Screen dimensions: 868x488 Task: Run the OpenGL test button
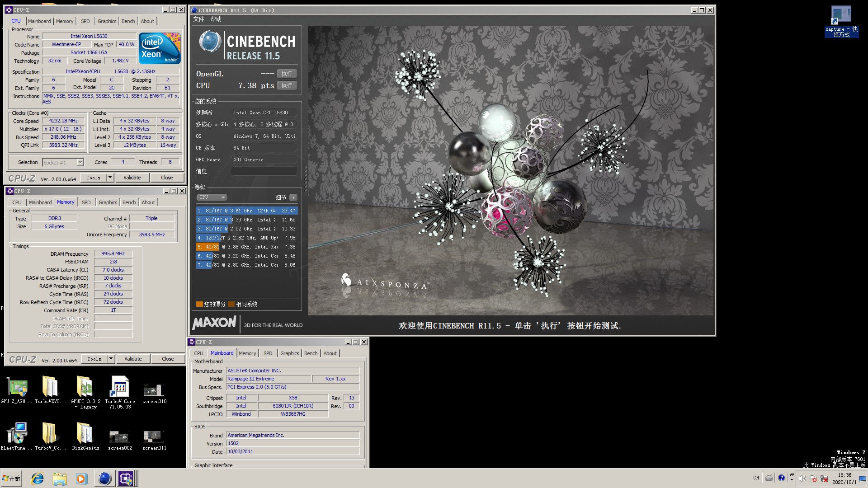point(287,74)
